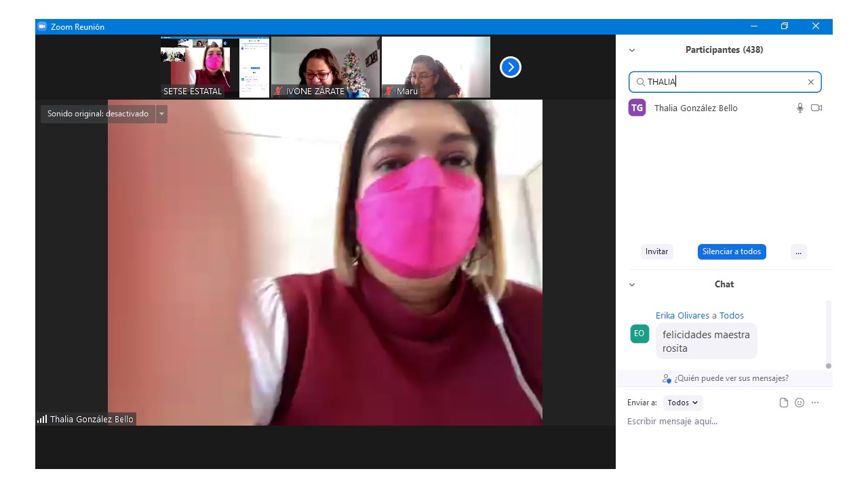
Task: Collapse the Chat panel chevron
Action: [x=632, y=285]
